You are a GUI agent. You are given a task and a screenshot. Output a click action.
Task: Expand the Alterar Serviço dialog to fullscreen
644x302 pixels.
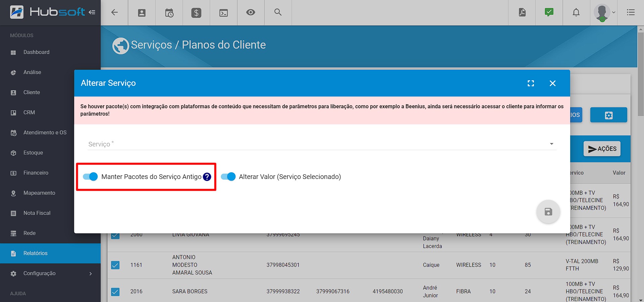531,83
